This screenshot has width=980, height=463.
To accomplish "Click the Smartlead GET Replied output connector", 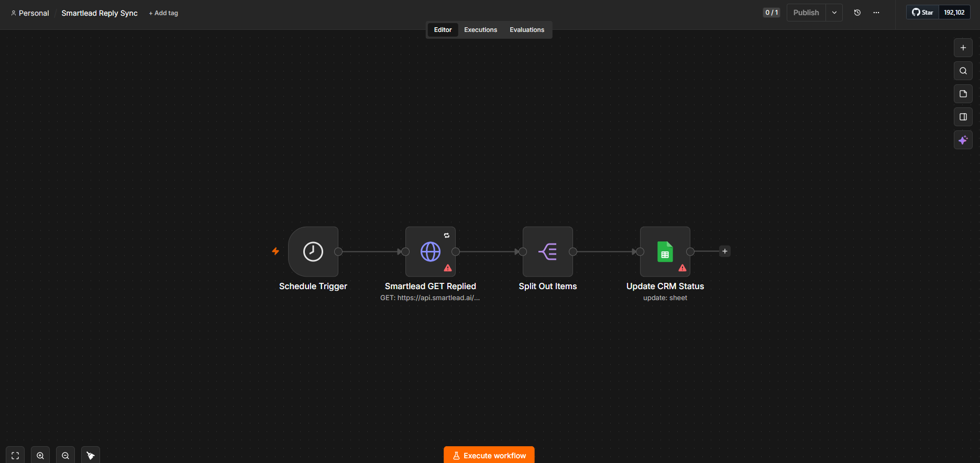I will [x=456, y=251].
